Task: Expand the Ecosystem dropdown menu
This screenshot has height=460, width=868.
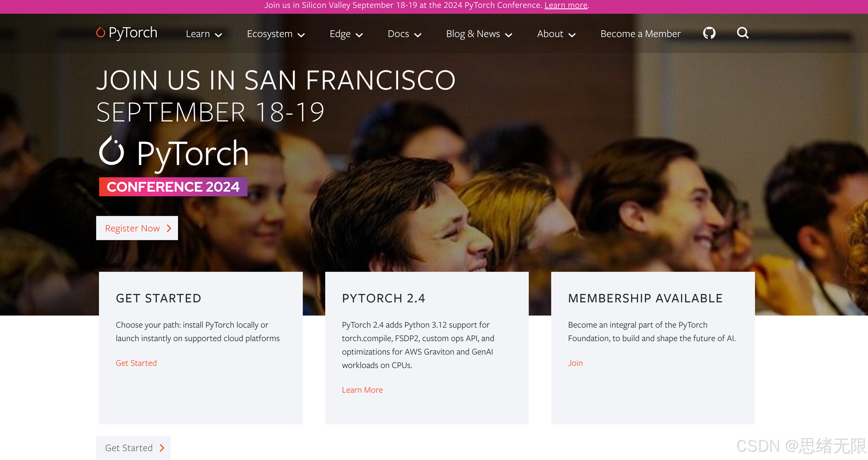Action: (x=276, y=34)
